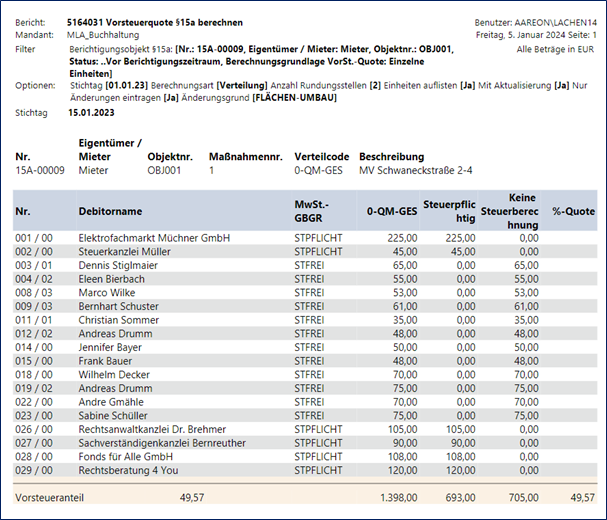The image size is (607, 520).
Task: Click the measure number 15A-00009
Action: pyautogui.click(x=40, y=171)
